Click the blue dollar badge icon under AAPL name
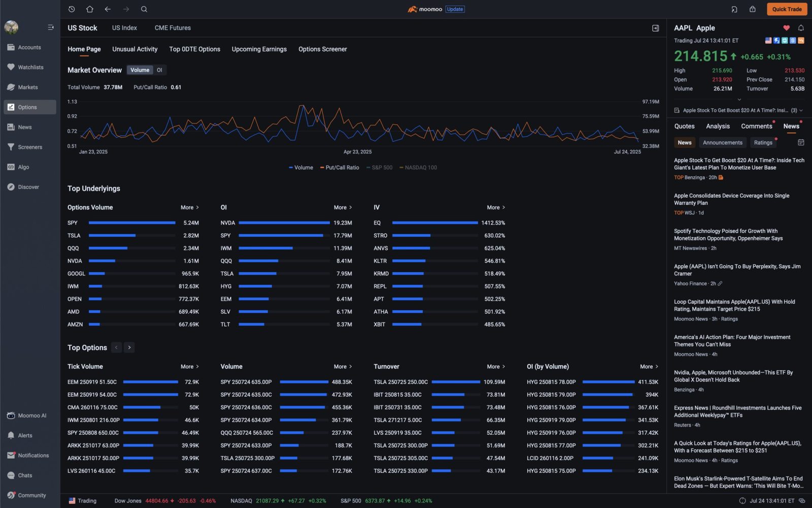Screen dimensions: 812x508 pos(793,41)
